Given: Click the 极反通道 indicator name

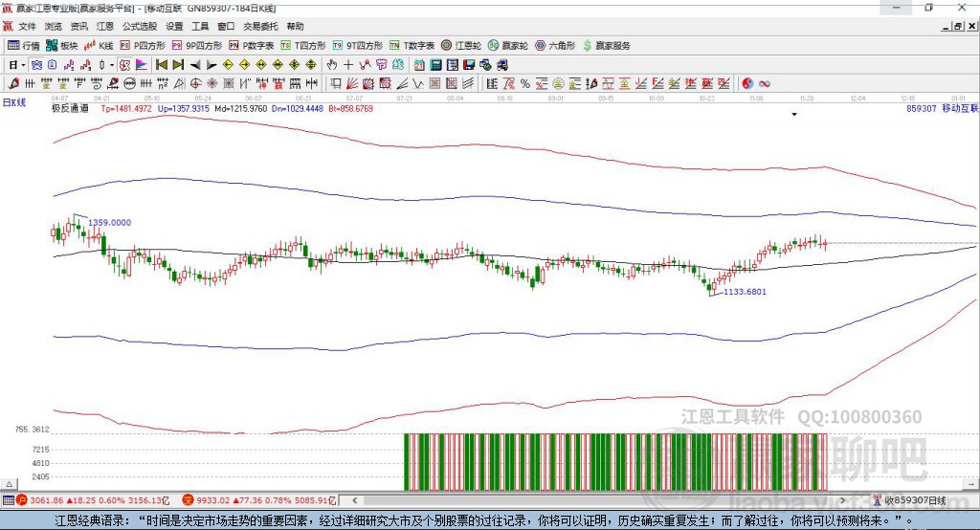Looking at the screenshot, I should [x=70, y=108].
